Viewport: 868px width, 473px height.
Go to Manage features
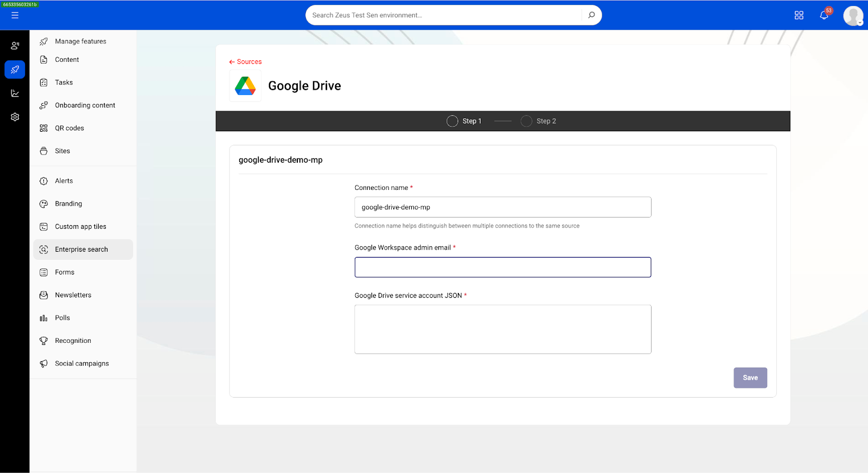point(80,41)
